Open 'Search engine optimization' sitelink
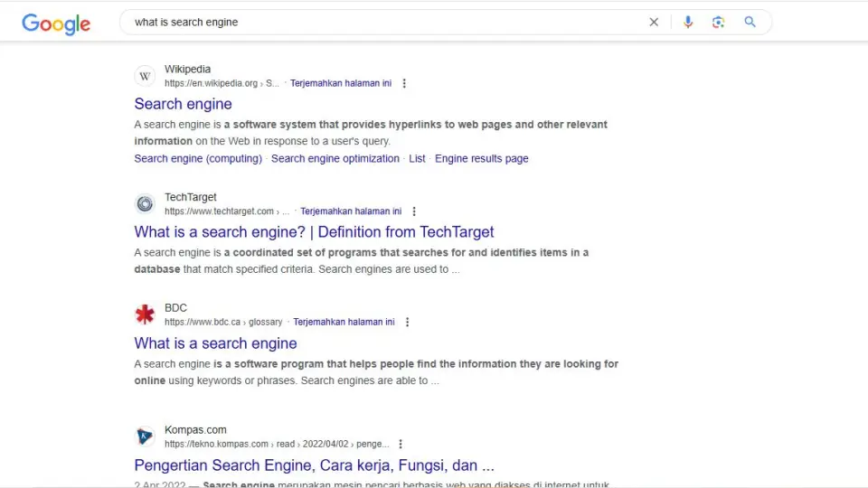 click(x=335, y=158)
